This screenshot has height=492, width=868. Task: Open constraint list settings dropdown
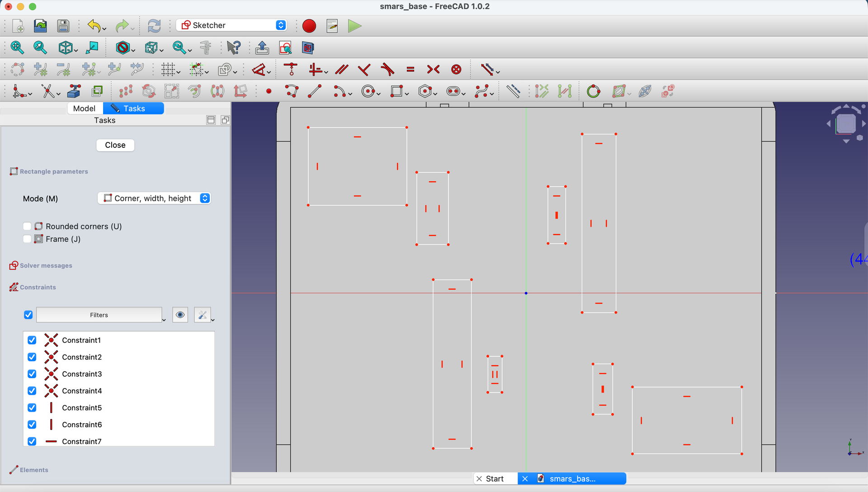(x=212, y=320)
